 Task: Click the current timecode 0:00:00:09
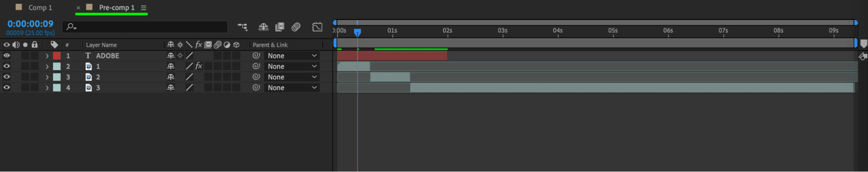(30, 24)
